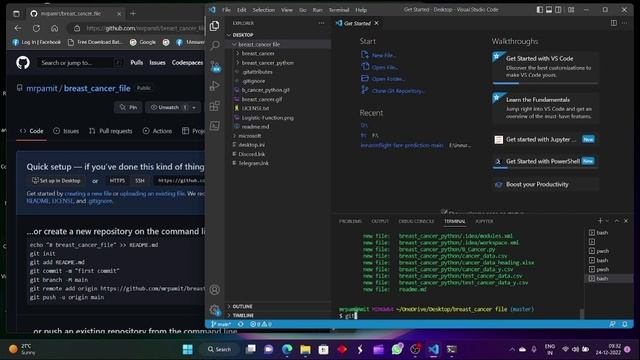Open Manage gear icon in VS Code
The height and width of the screenshot is (360, 640).
(x=215, y=310)
